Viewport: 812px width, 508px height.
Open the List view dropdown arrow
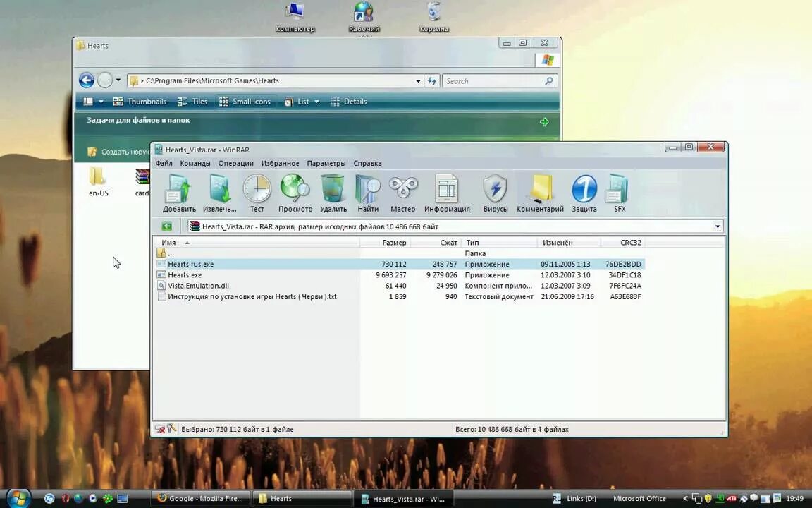tap(316, 102)
